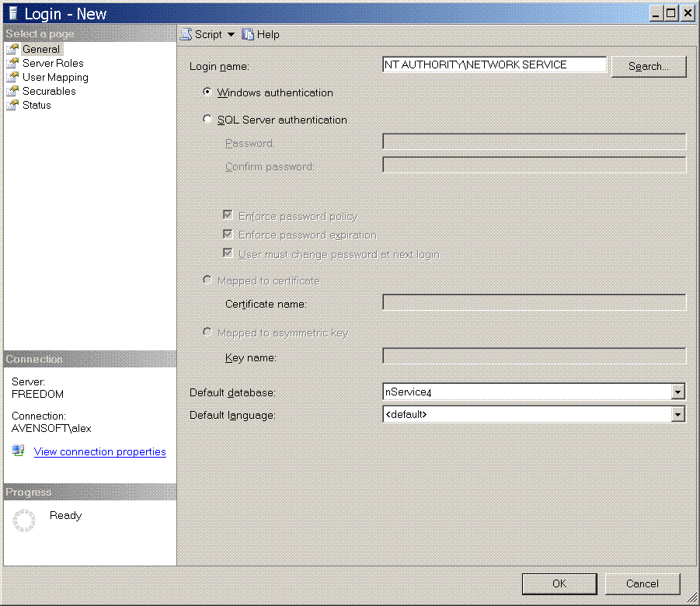This screenshot has width=700, height=606.
Task: Click the User Mapping page icon
Action: [x=12, y=77]
